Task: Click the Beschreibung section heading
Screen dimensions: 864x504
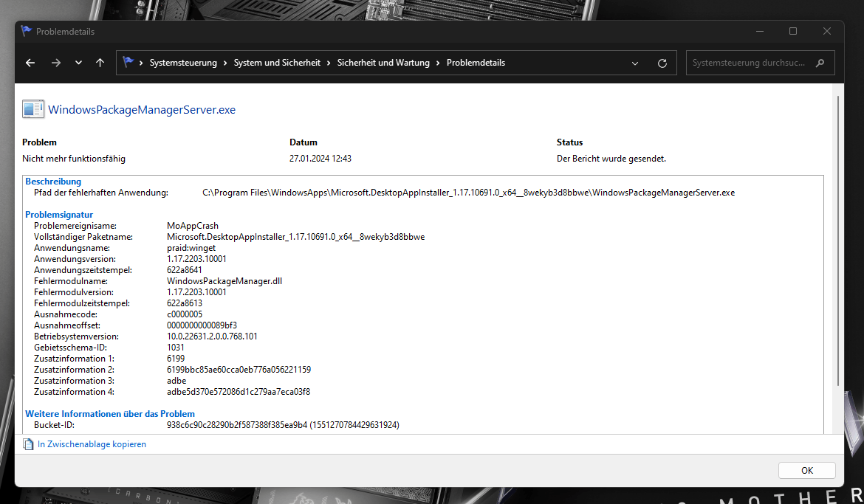Action: click(x=53, y=182)
